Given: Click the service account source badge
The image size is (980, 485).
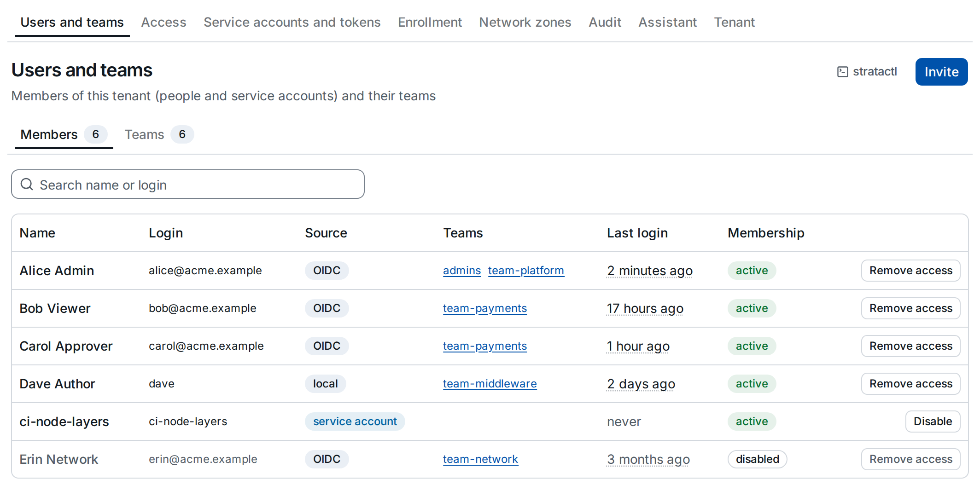Looking at the screenshot, I should 355,421.
